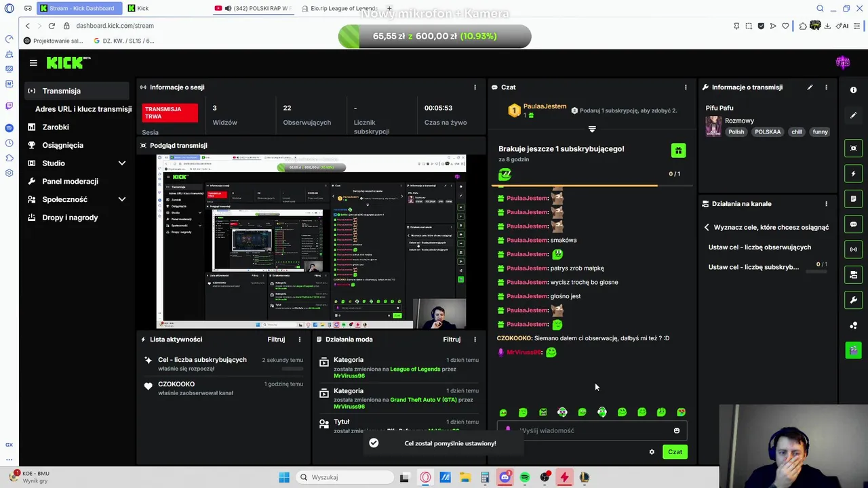The image size is (868, 488).
Task: Toggle the lightning bolt widget icon
Action: [x=853, y=174]
